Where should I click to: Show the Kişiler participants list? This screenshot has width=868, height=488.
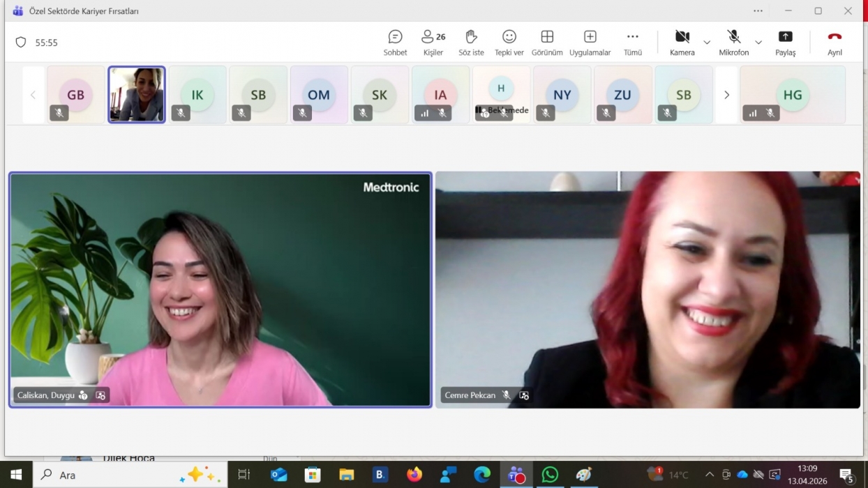pos(433,43)
